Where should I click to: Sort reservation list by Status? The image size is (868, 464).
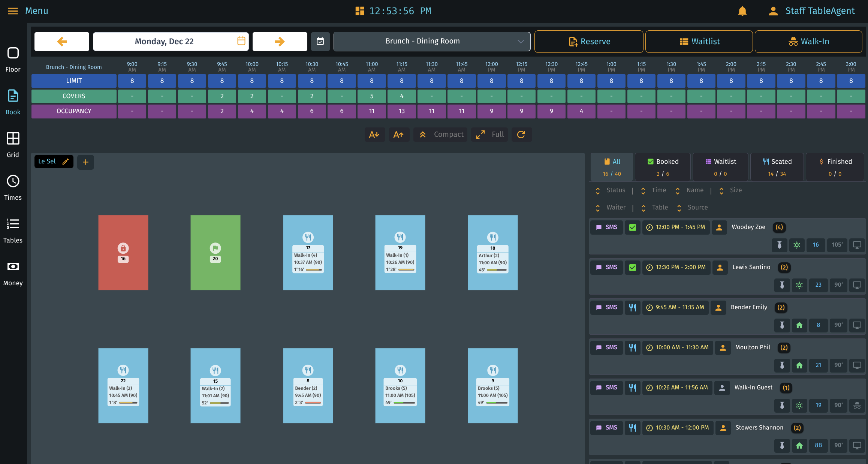coord(615,190)
